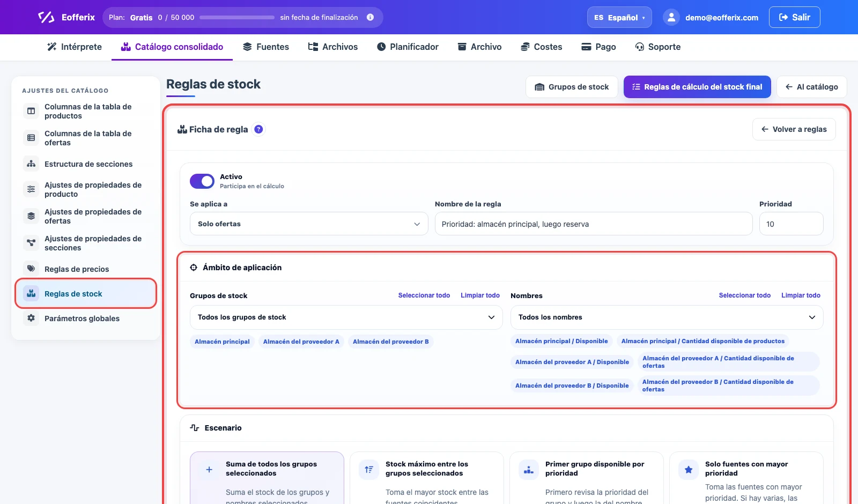The width and height of the screenshot is (858, 504).
Task: Click the help question mark beside Ficha de regla
Action: point(258,129)
